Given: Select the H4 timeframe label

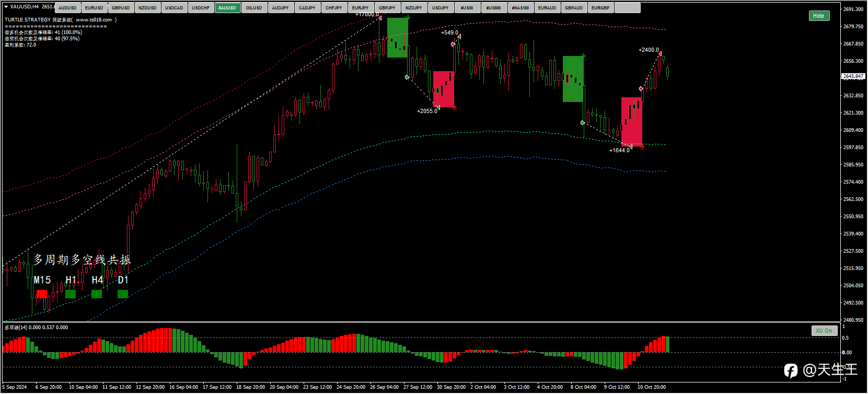Looking at the screenshot, I should [x=97, y=280].
